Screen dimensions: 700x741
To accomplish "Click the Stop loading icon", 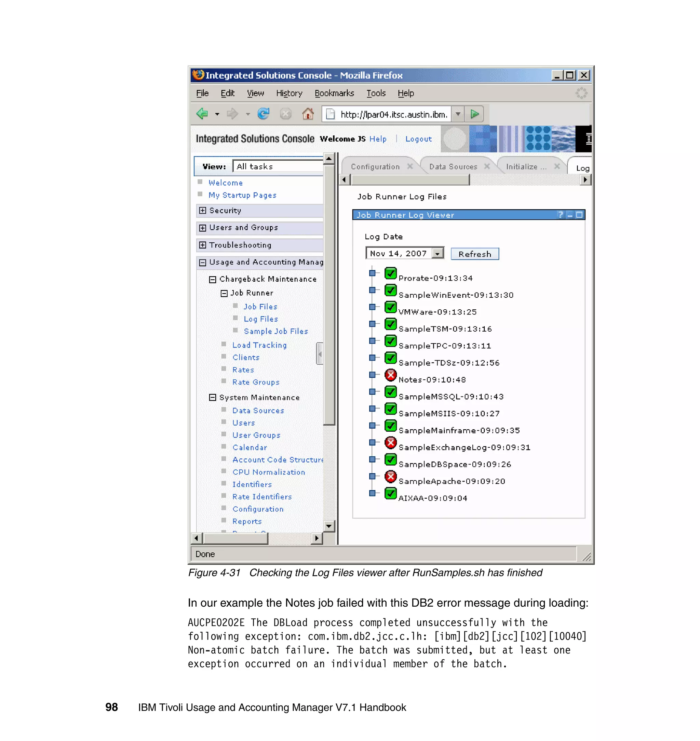I will pyautogui.click(x=286, y=113).
